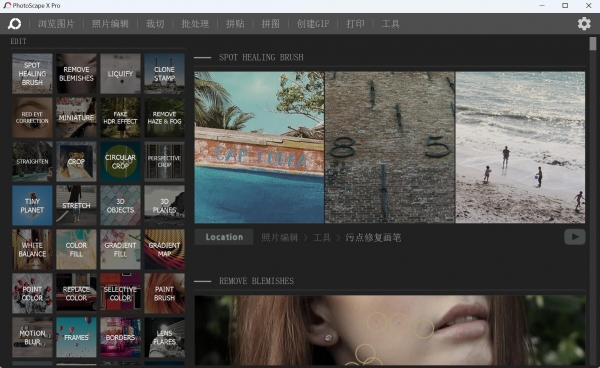
Task: Click the REMOVE BLEMISHES section heading
Action: point(256,281)
